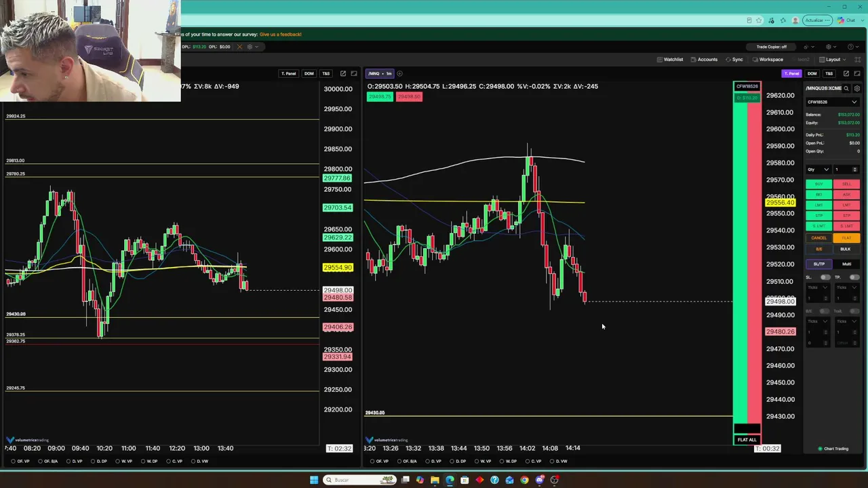Open Chart Trading in status bar

tap(833, 449)
